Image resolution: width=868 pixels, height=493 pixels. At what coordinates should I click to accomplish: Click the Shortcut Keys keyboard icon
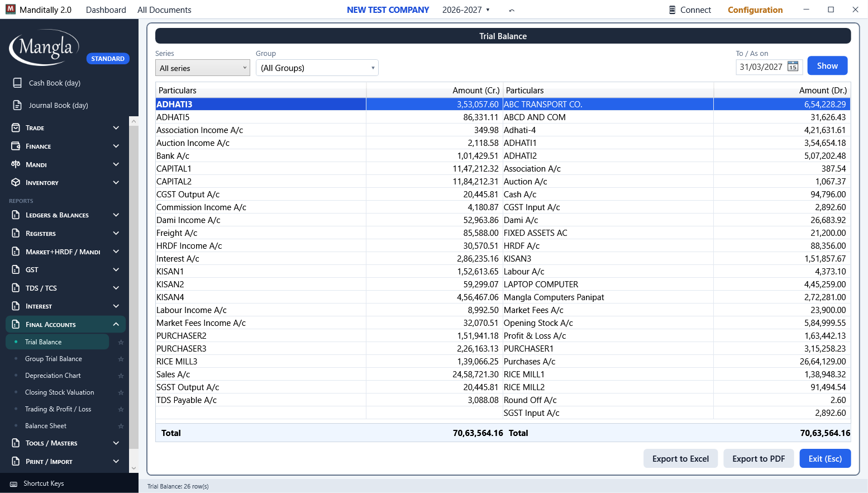pyautogui.click(x=13, y=484)
